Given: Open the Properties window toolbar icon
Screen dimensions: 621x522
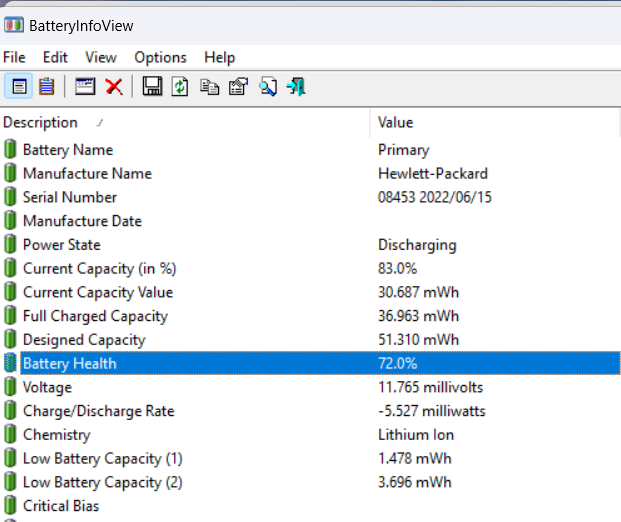Looking at the screenshot, I should (85, 86).
